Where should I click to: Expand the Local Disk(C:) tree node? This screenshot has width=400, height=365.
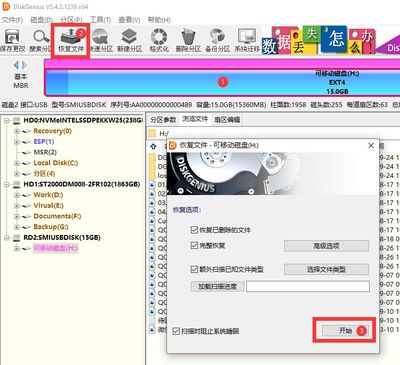coord(16,163)
